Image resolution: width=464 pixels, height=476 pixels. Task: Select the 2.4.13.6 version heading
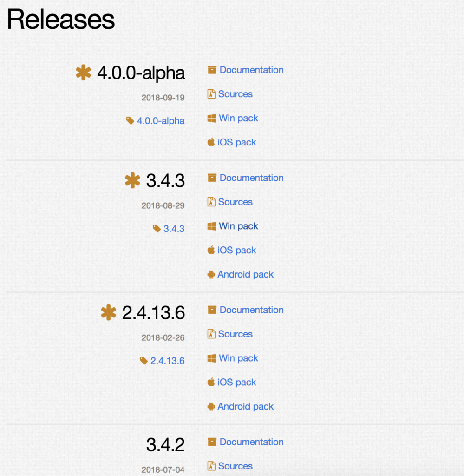click(153, 313)
